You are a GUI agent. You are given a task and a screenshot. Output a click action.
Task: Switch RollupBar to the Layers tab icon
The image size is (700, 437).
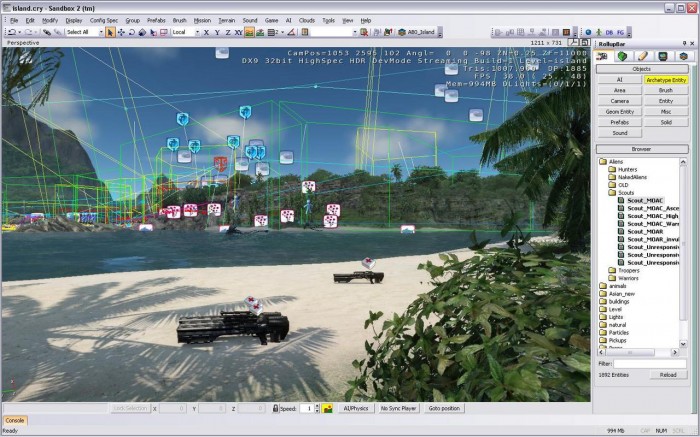[683, 56]
